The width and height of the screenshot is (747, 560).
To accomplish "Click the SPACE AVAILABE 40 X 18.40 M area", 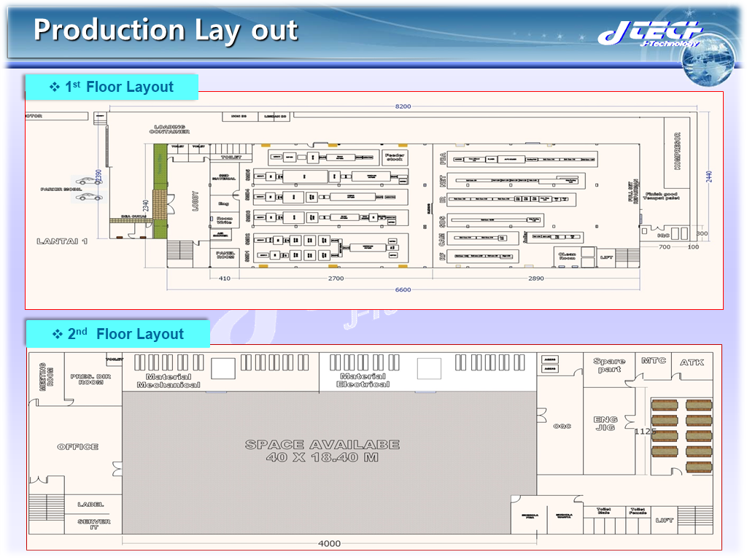I will point(323,449).
